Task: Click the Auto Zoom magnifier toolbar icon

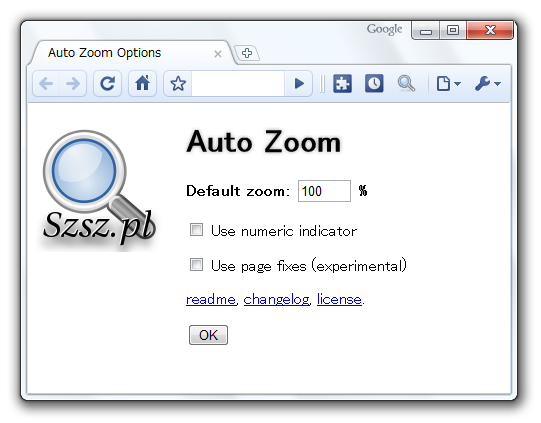Action: click(x=406, y=83)
